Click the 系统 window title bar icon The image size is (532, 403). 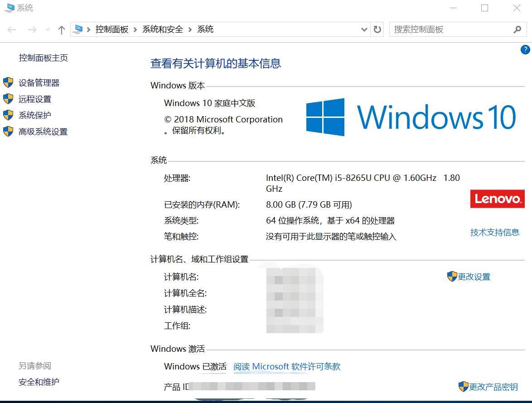pyautogui.click(x=10, y=8)
